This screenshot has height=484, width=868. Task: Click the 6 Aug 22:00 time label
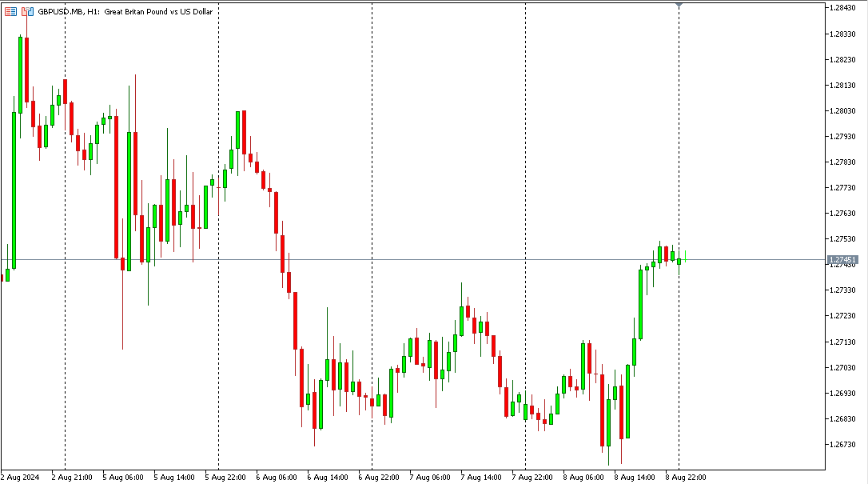coord(379,478)
